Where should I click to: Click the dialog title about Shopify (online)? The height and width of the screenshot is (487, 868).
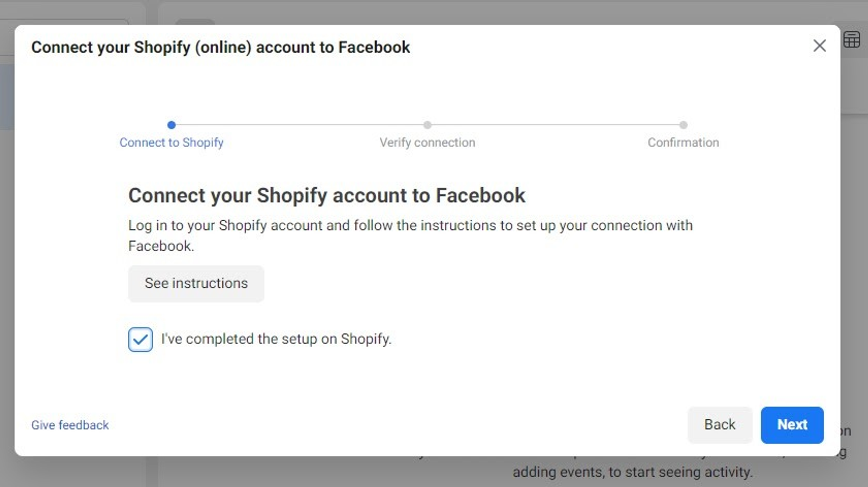[221, 47]
